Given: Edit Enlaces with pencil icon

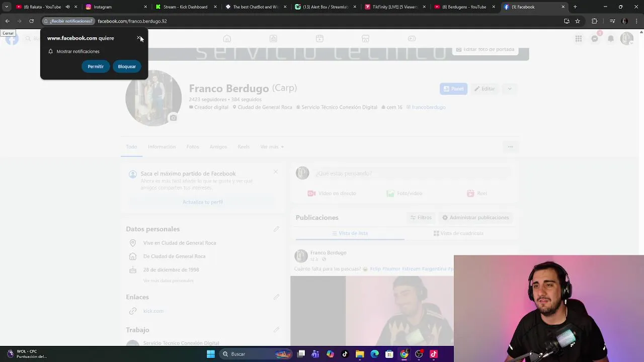Looking at the screenshot, I should (x=276, y=297).
